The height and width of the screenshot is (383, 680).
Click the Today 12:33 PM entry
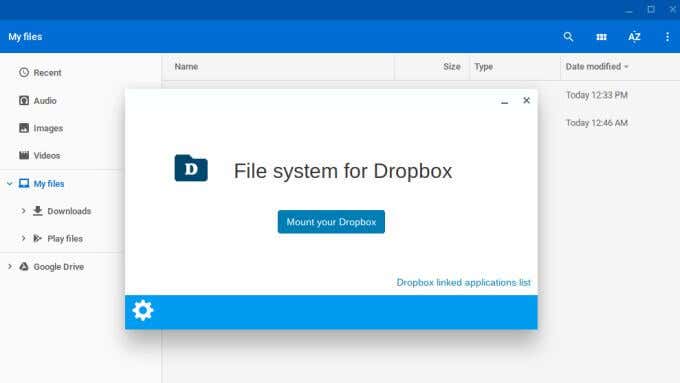[596, 95]
